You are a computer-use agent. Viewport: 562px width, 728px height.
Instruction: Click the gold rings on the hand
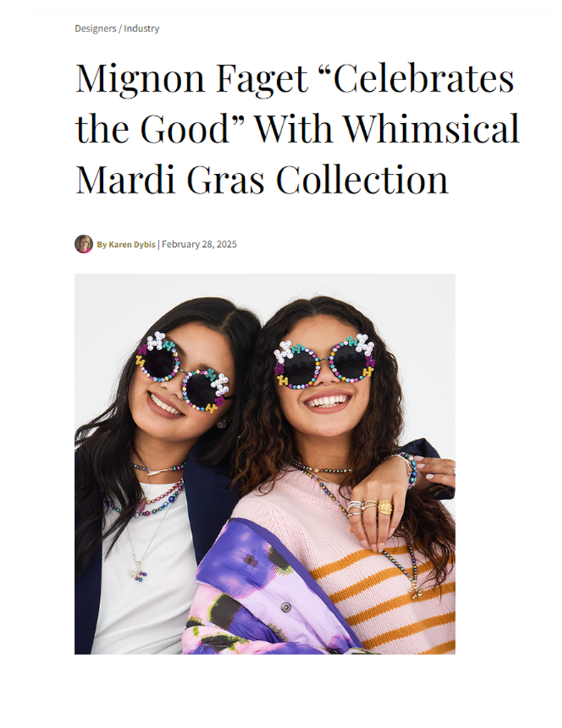pyautogui.click(x=372, y=507)
